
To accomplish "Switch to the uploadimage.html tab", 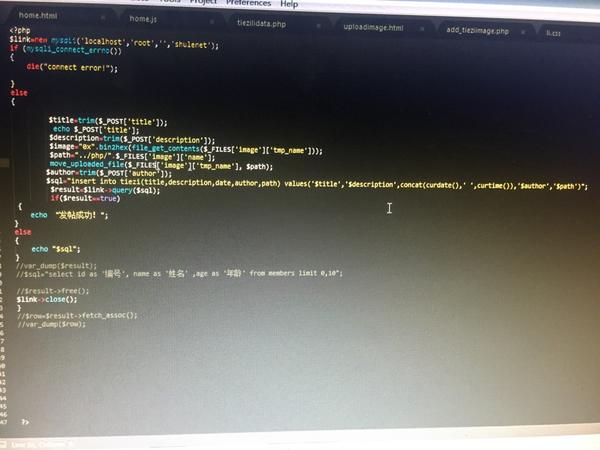I will [x=373, y=27].
